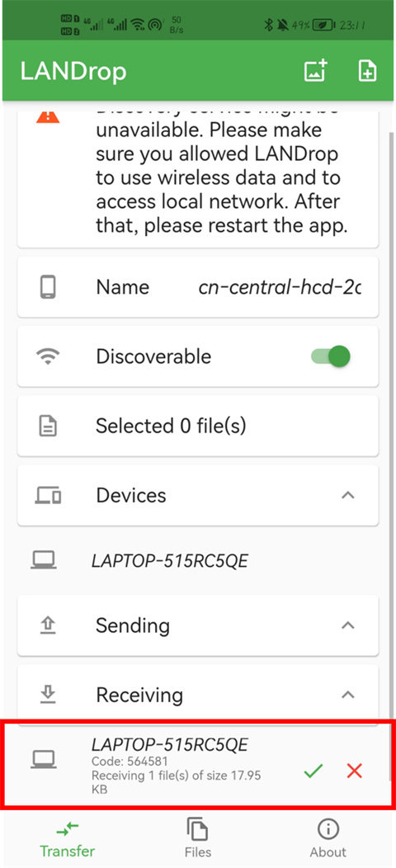Collapse the Sending section chevron
Screen dimensions: 396x868
click(x=348, y=625)
